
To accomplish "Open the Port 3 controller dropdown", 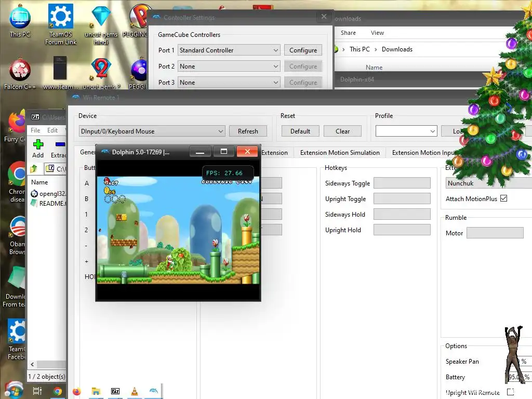I will (x=229, y=83).
